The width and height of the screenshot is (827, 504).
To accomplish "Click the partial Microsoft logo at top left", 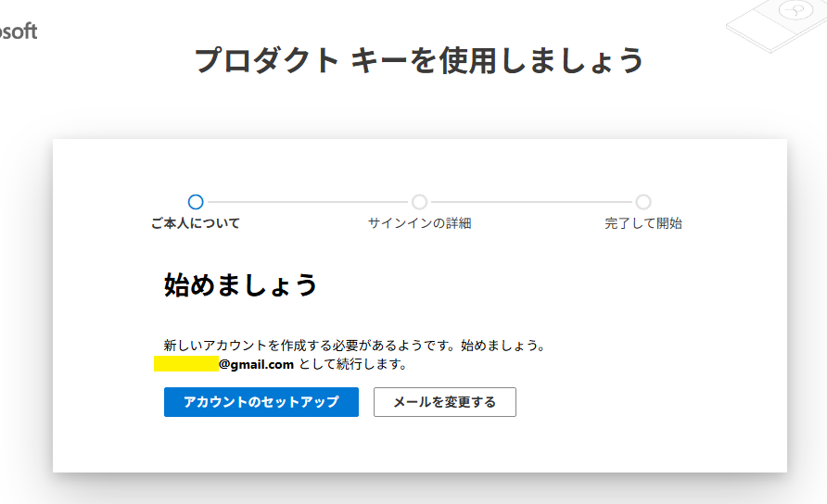I will [19, 31].
